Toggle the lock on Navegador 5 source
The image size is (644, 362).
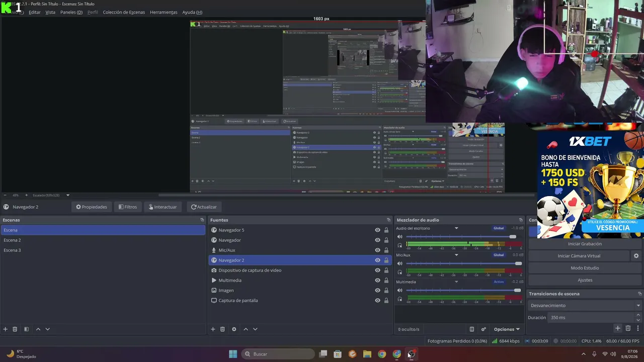pyautogui.click(x=386, y=230)
